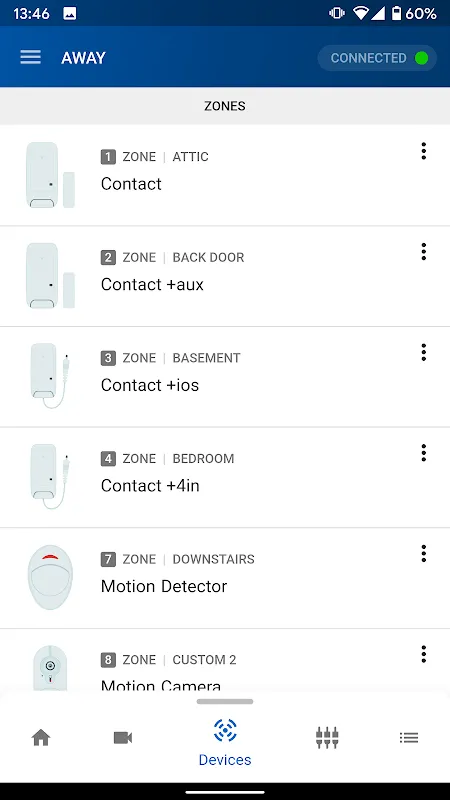Tap the Motion Camera device icon

tap(50, 668)
